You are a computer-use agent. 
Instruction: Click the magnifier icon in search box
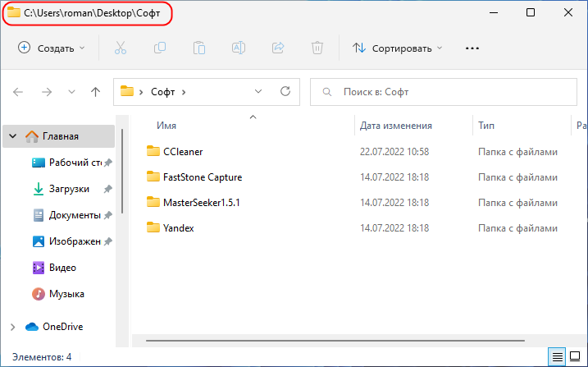(327, 92)
